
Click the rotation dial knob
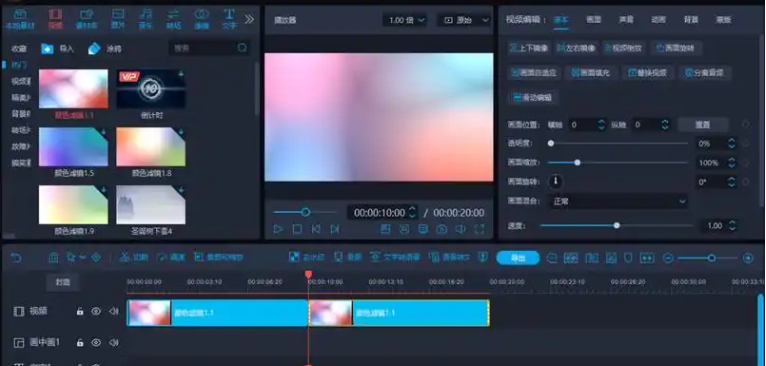[555, 182]
